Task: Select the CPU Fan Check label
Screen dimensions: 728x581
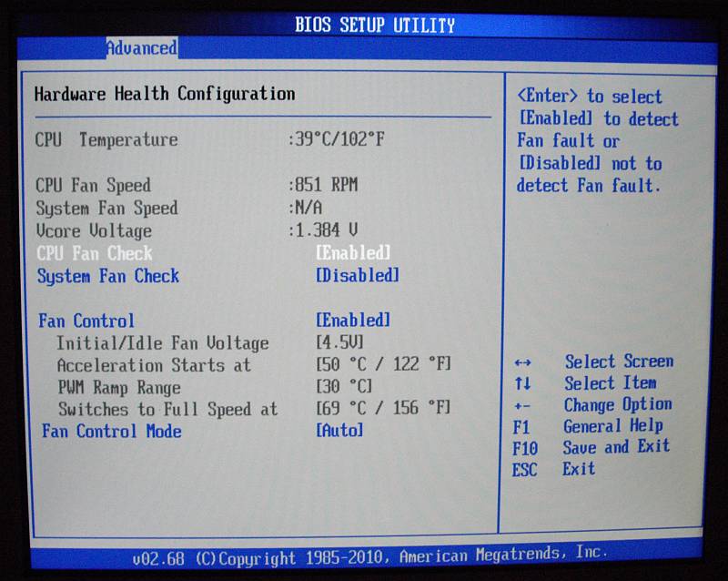Action: click(95, 253)
